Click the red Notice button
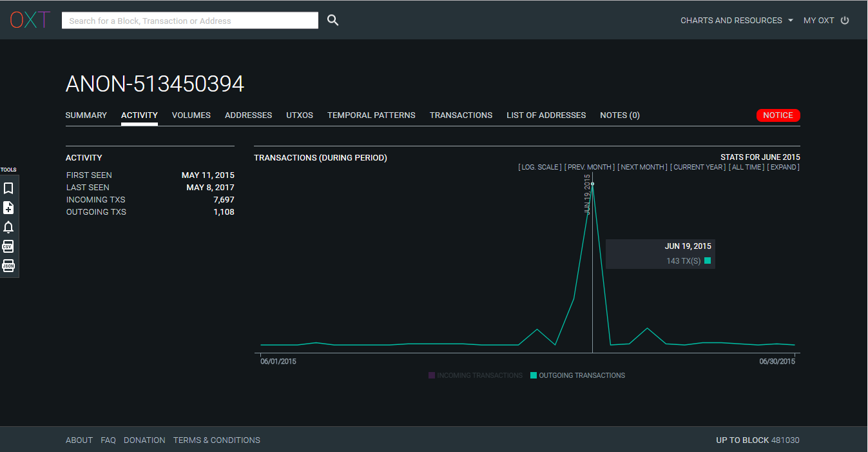 [778, 115]
